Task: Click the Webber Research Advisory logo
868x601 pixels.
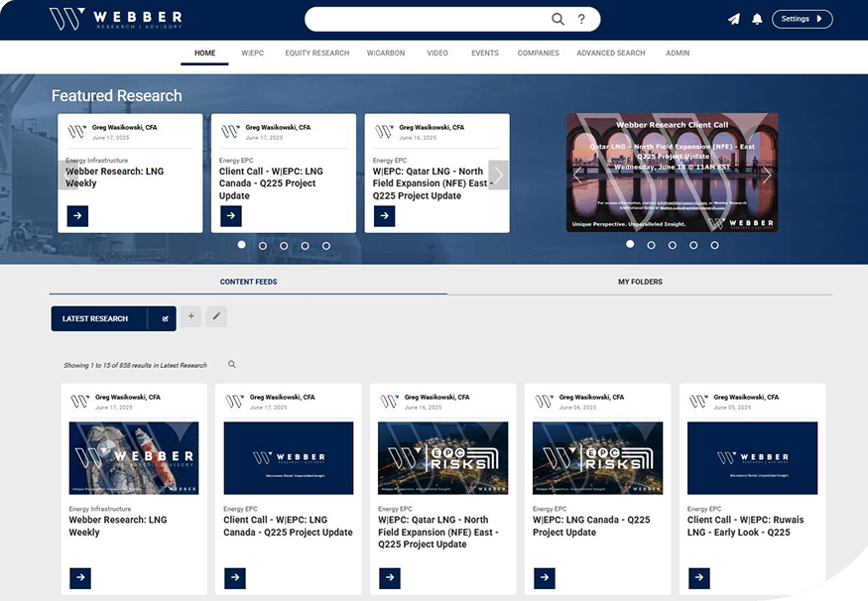Action: pyautogui.click(x=116, y=19)
